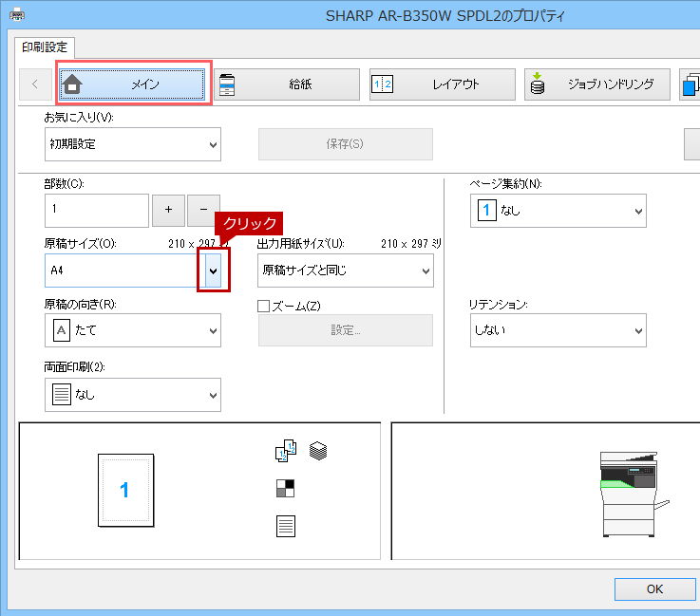Click the left scroll arrow for tabs

pos(35,84)
